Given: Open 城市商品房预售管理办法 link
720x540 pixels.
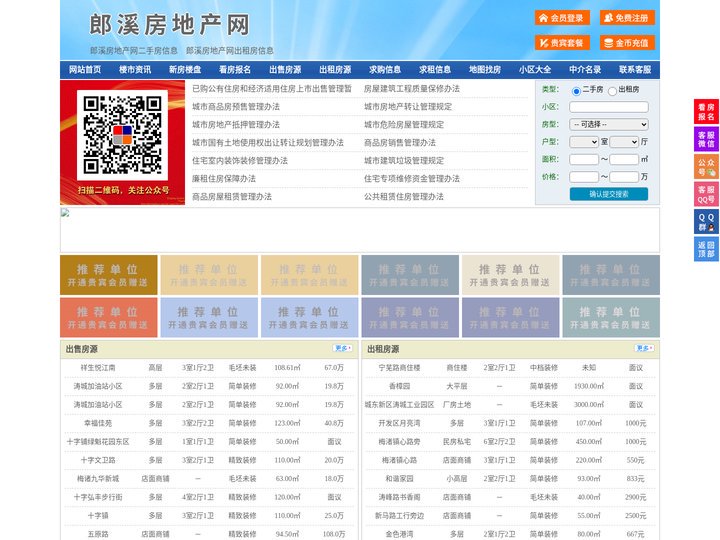Looking at the screenshot, I should coord(236,107).
